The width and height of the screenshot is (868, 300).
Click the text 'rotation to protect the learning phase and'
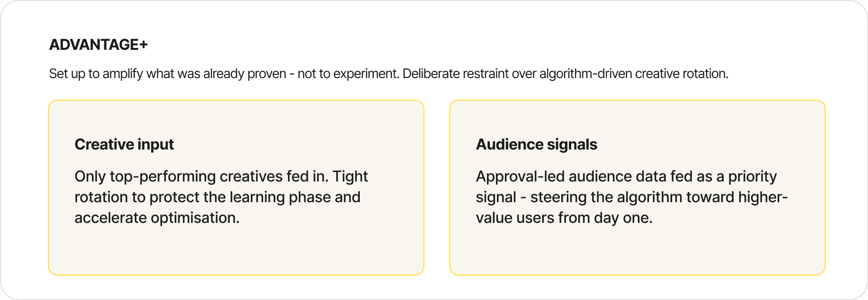pyautogui.click(x=217, y=197)
